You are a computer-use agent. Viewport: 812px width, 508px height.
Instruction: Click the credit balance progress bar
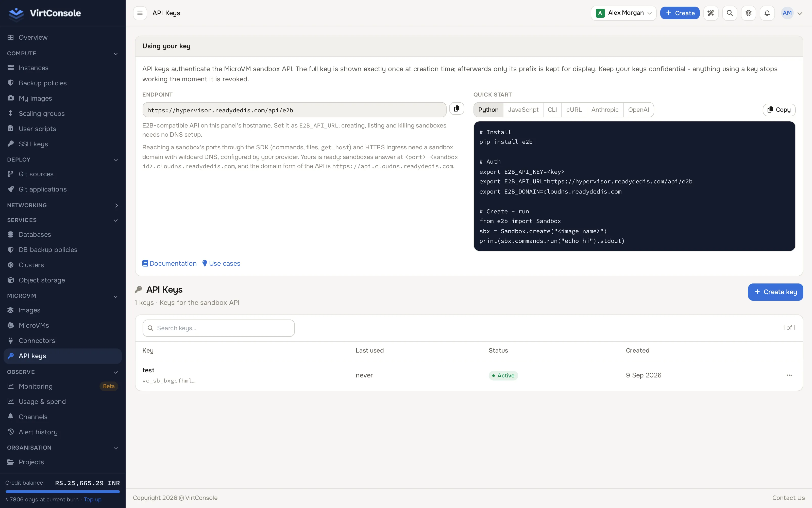click(63, 491)
